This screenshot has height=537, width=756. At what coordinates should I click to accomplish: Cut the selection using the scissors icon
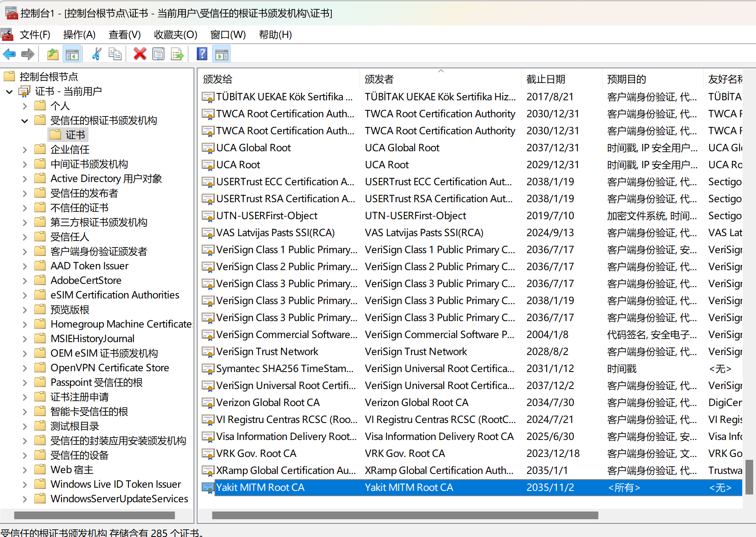[96, 53]
